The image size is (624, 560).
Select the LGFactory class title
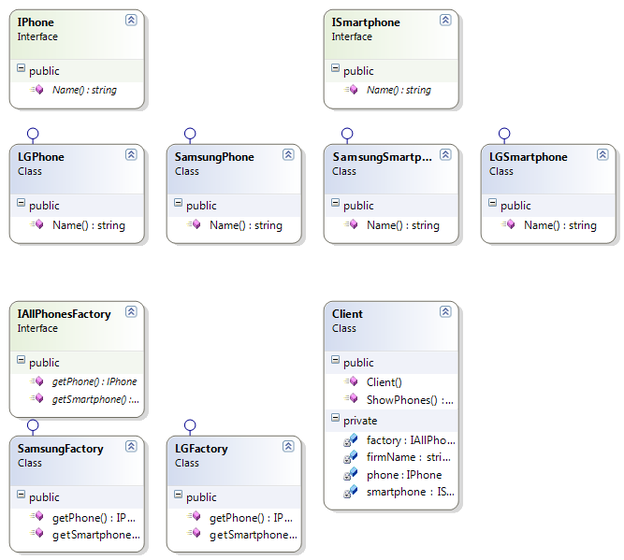coord(201,449)
